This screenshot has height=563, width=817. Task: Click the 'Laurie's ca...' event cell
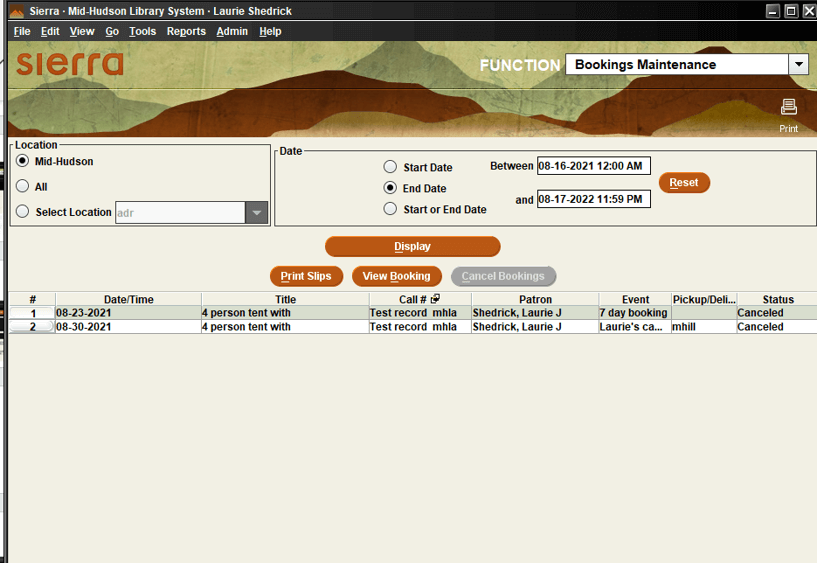point(635,327)
